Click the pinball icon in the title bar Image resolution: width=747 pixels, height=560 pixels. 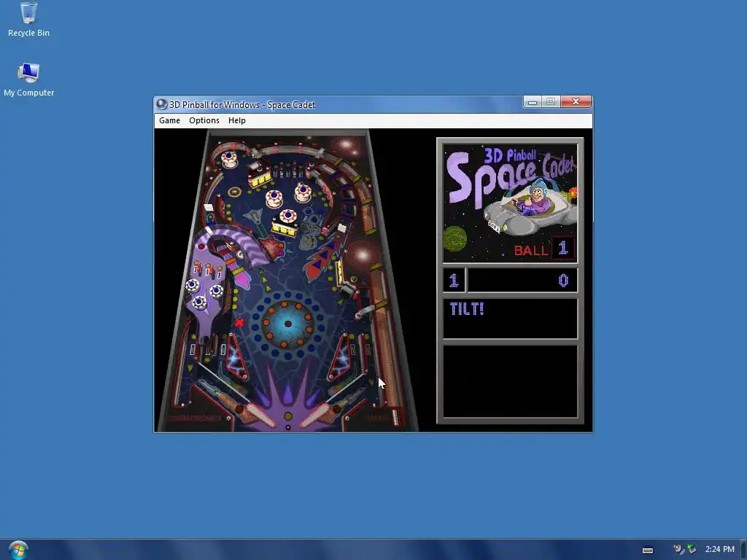[162, 104]
